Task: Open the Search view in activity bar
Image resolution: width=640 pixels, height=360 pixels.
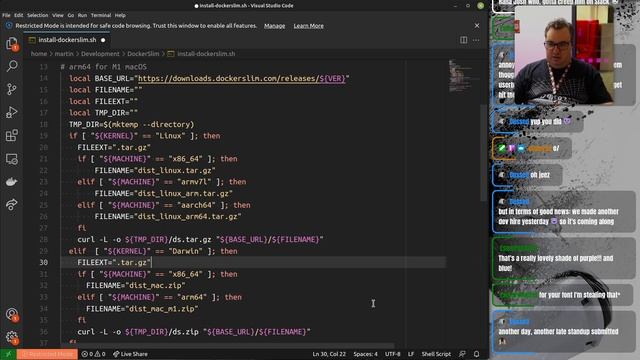Action: coord(11,66)
